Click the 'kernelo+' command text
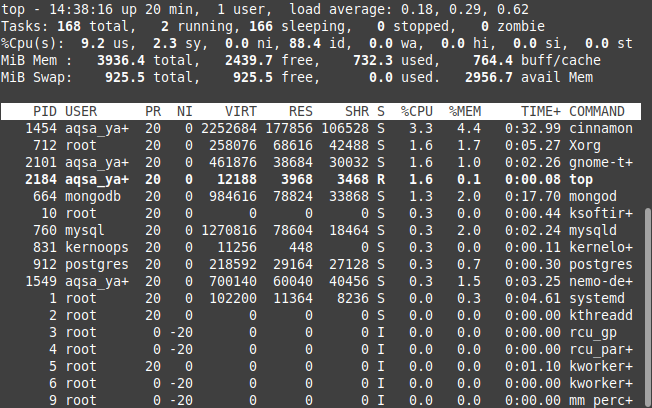The image size is (652, 408). 601,247
